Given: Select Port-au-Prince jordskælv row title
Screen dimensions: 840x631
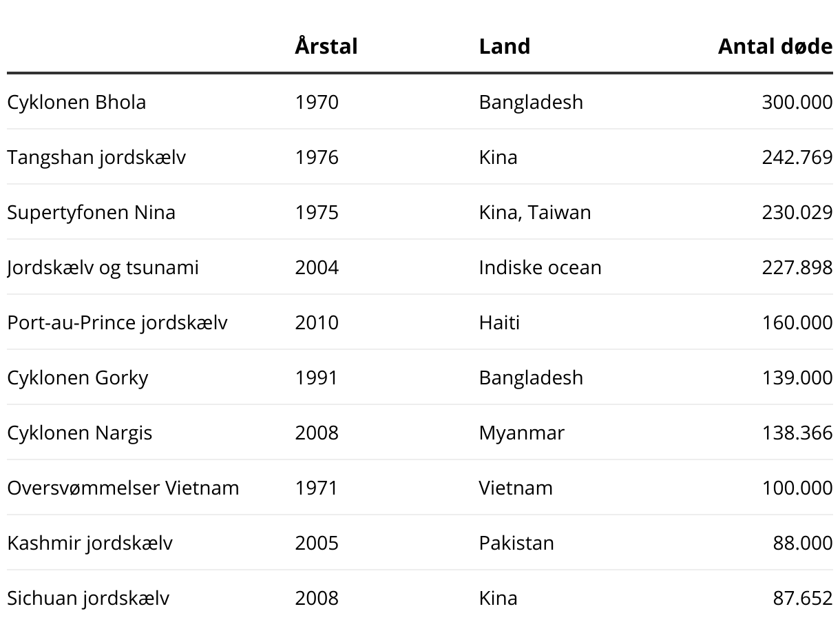Looking at the screenshot, I should pyautogui.click(x=117, y=322).
